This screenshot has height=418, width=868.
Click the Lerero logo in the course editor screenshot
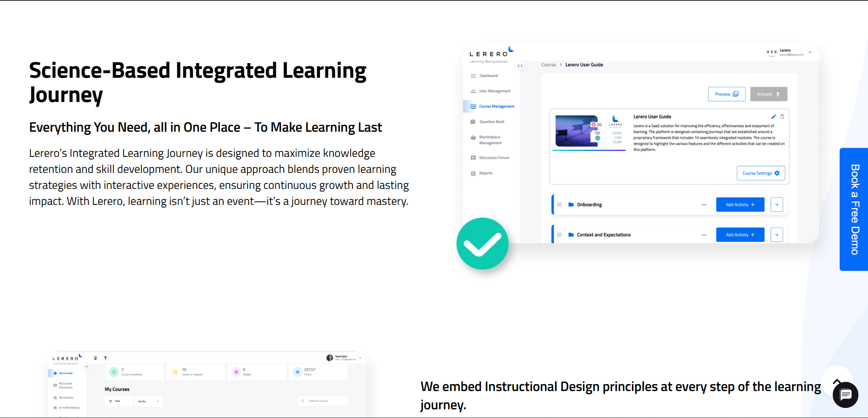point(491,54)
